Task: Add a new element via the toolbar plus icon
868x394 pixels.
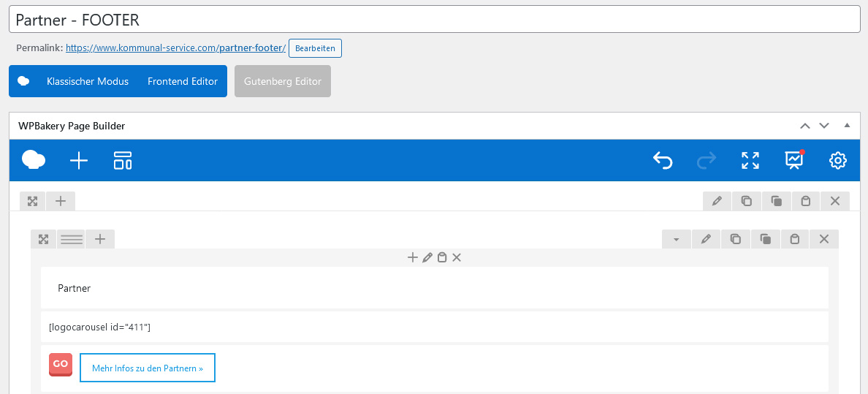Action: coord(79,161)
